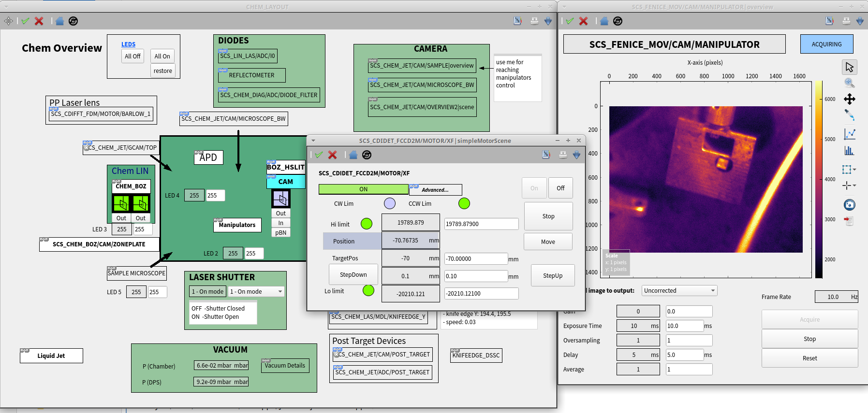Click the export document icon below the snapshot
The height and width of the screenshot is (413, 868).
849,221
